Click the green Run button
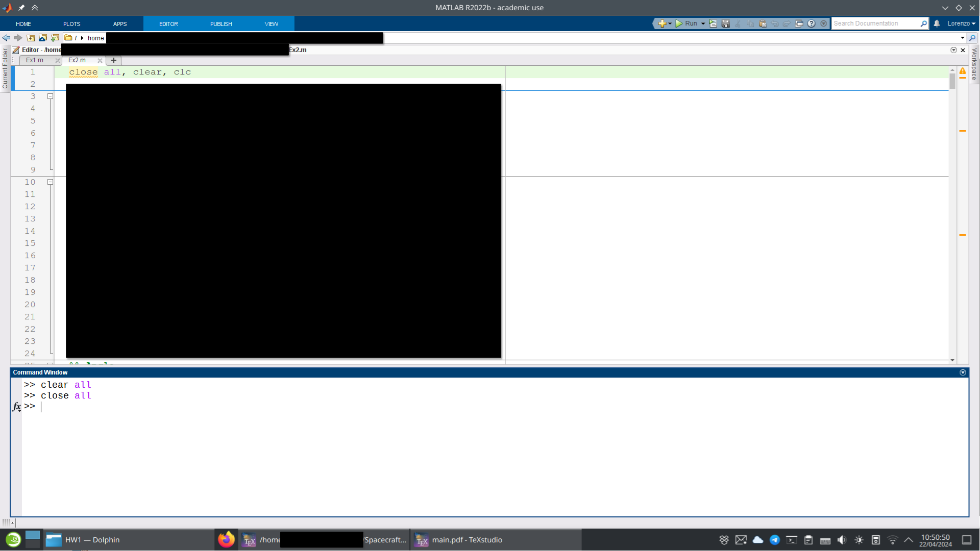 679,23
